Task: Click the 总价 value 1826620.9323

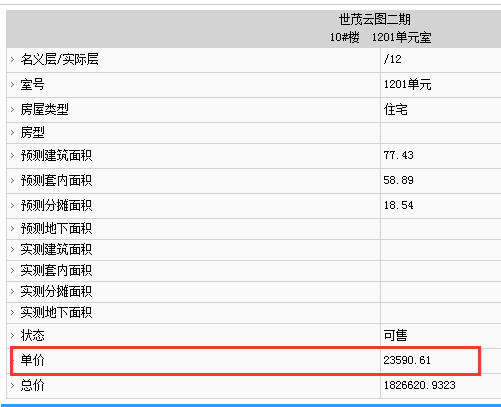Action: coord(419,385)
